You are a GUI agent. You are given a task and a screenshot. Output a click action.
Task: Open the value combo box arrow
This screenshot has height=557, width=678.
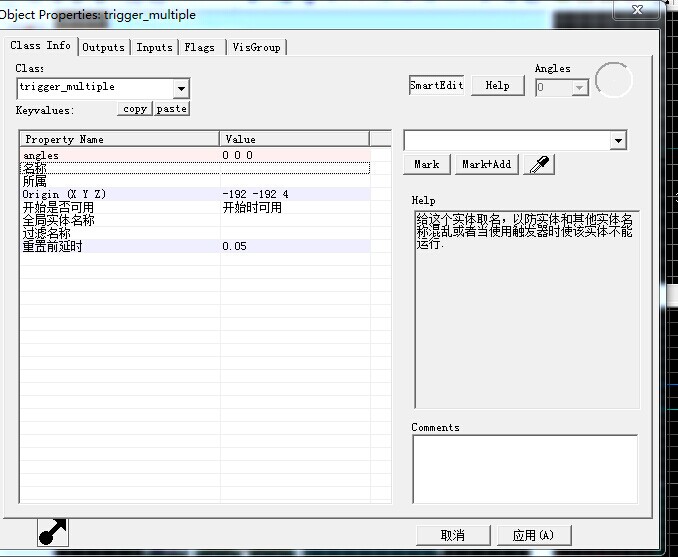click(x=618, y=141)
